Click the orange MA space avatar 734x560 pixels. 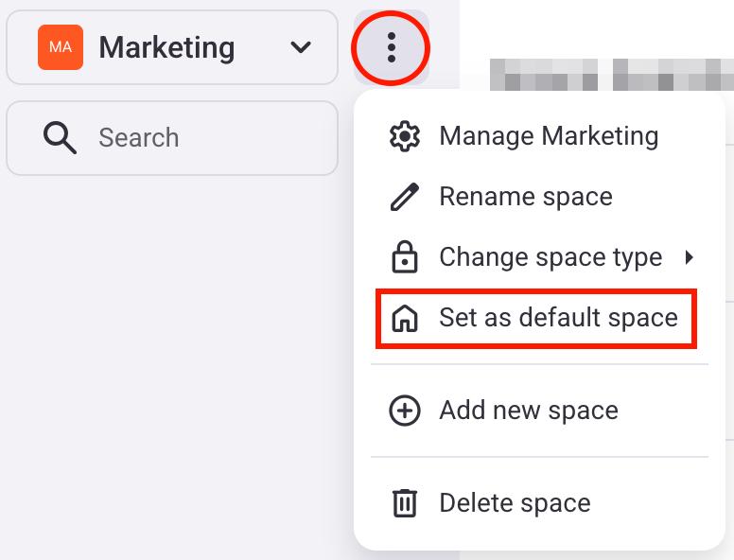coord(61,47)
